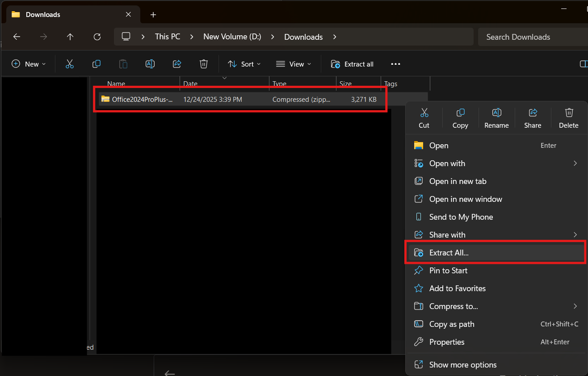Click the Refresh icon beside the address bar
The height and width of the screenshot is (376, 588).
97,37
